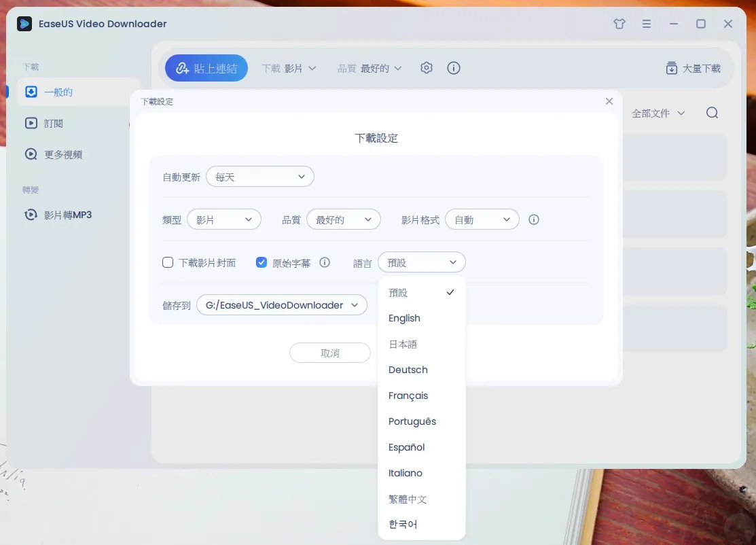Image resolution: width=756 pixels, height=545 pixels.
Task: Maximize the EaseUS window
Action: point(700,24)
